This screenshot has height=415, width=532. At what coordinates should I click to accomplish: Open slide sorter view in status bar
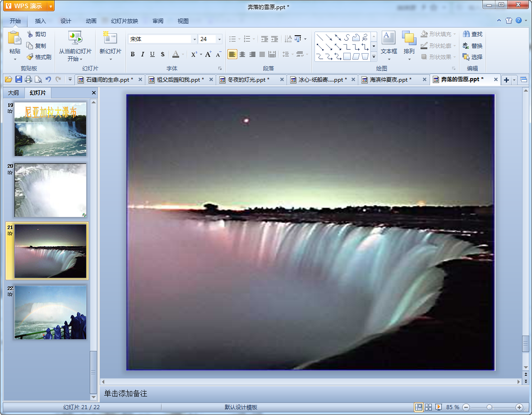(428, 407)
